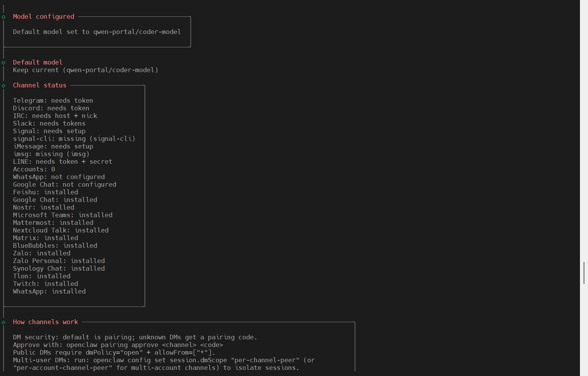Click 'Zalo Personal: installed' line
The width and height of the screenshot is (588, 376).
click(x=59, y=261)
